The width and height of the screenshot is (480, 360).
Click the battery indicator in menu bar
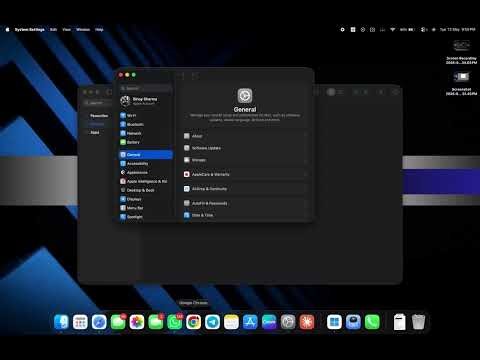pos(407,30)
